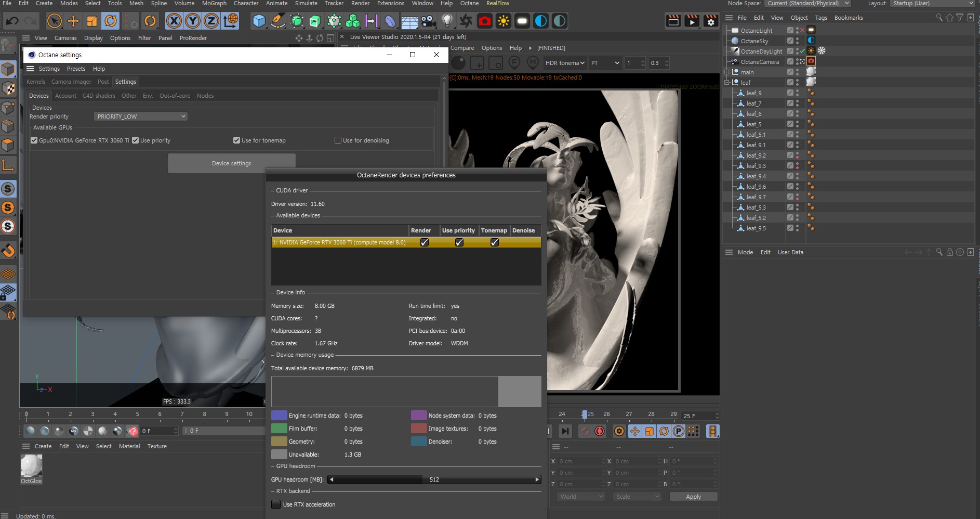Click the film strip timeline icon

[713, 431]
